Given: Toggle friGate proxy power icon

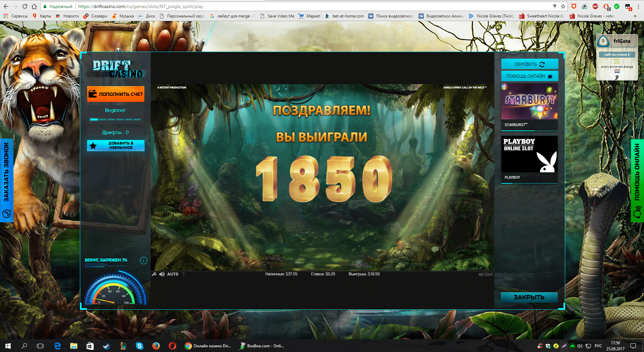Looking at the screenshot, I should 617,61.
